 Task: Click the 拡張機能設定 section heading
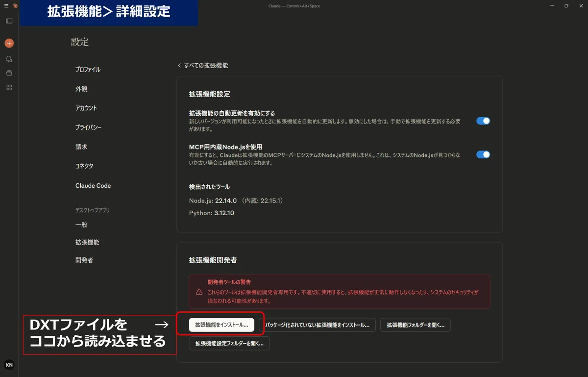(x=209, y=94)
